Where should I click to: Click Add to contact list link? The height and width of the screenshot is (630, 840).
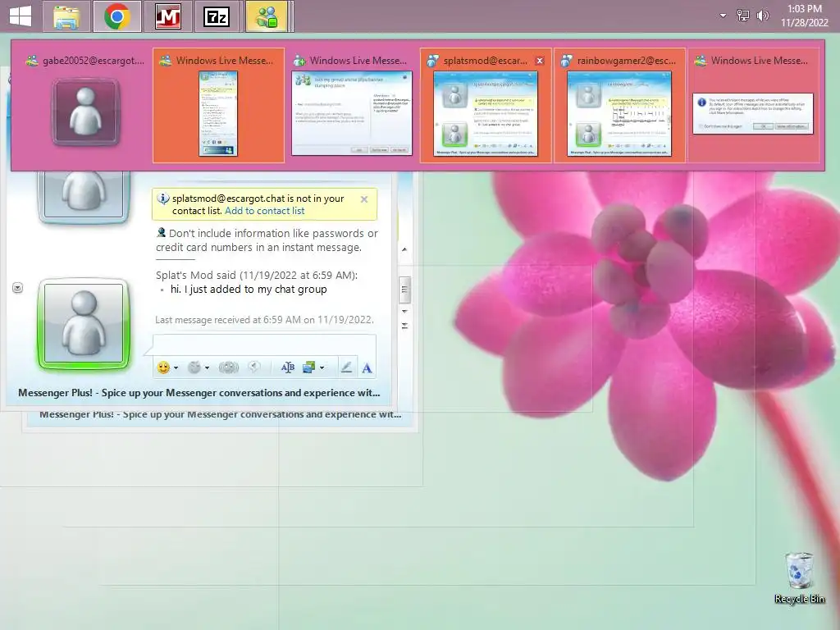click(x=265, y=211)
